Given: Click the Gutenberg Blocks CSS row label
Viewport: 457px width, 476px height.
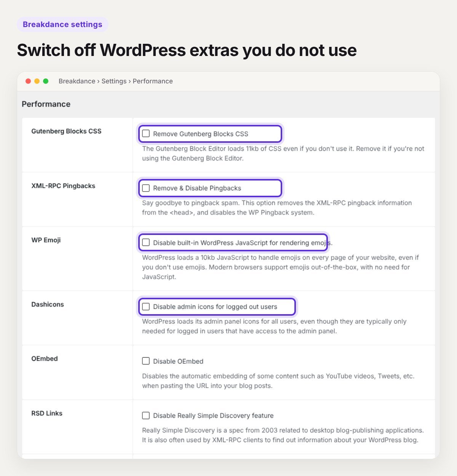Looking at the screenshot, I should (x=66, y=131).
